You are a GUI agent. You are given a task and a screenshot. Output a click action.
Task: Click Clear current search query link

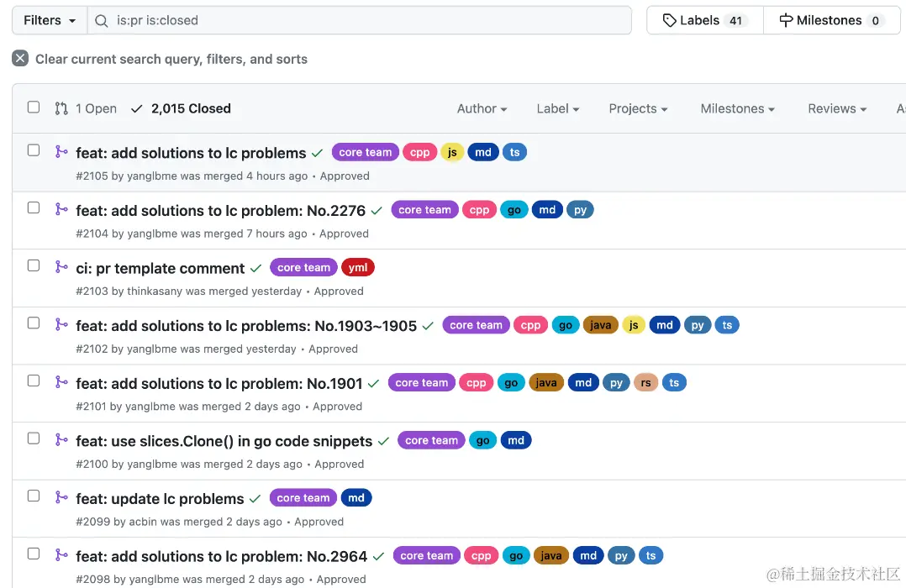point(160,59)
